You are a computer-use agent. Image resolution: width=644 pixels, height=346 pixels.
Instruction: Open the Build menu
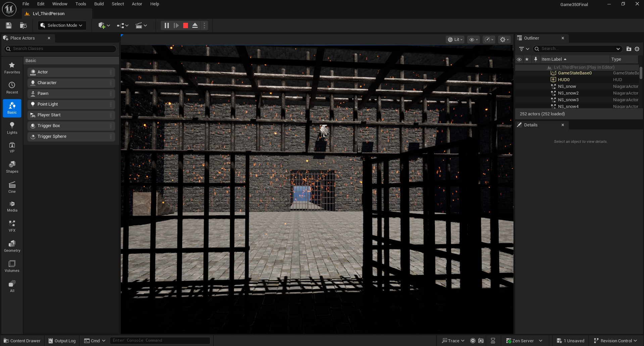pyautogui.click(x=99, y=4)
